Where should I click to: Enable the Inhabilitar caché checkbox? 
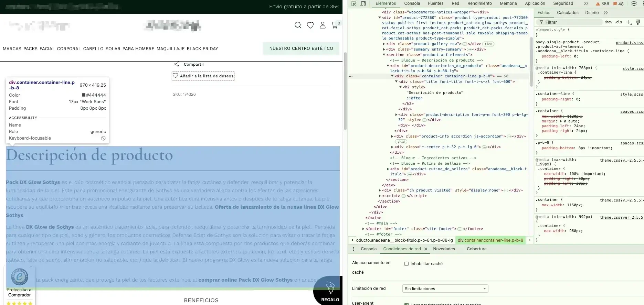click(407, 264)
